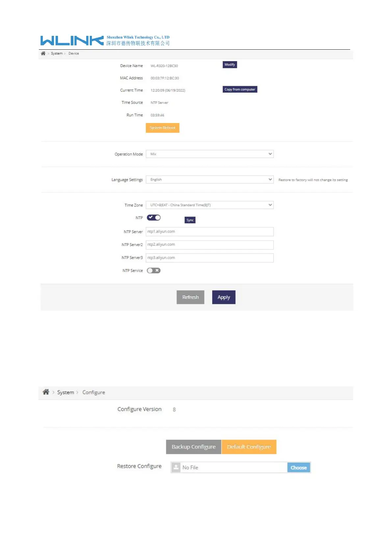Click Copy from computer button
The height and width of the screenshot is (554, 392).
[x=240, y=89]
